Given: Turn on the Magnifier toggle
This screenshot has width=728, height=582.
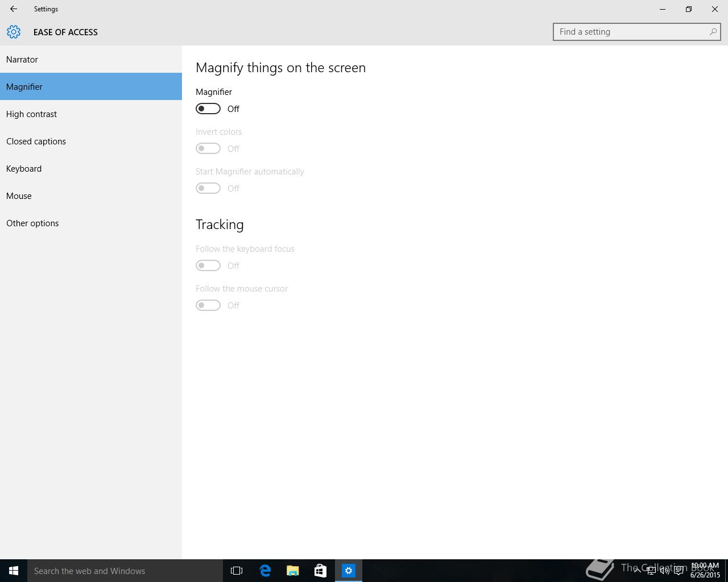Looking at the screenshot, I should click(x=208, y=109).
